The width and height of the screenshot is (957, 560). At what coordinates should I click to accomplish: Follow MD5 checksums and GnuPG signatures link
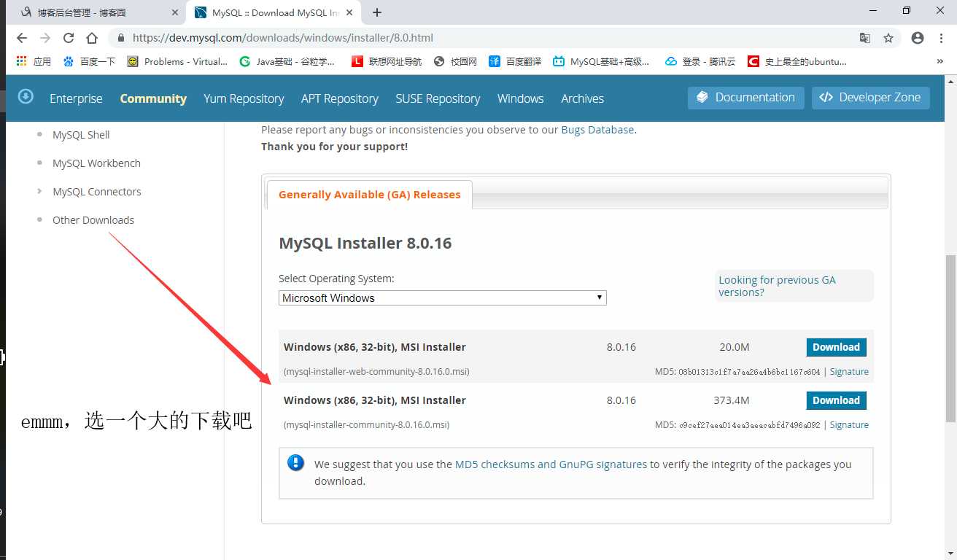point(551,464)
